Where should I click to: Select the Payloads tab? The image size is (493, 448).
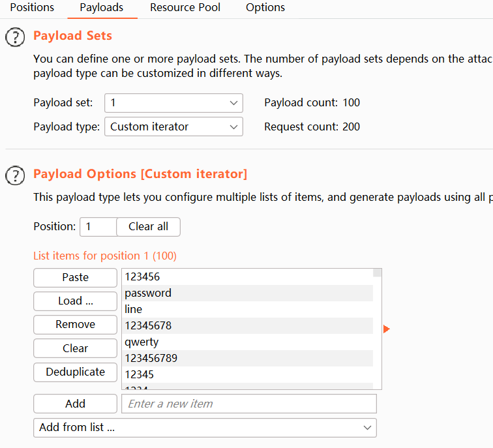102,8
